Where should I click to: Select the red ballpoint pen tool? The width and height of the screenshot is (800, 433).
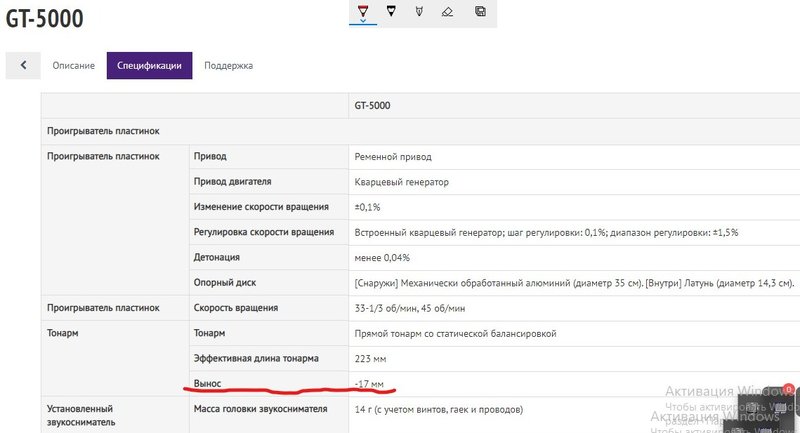pyautogui.click(x=363, y=11)
